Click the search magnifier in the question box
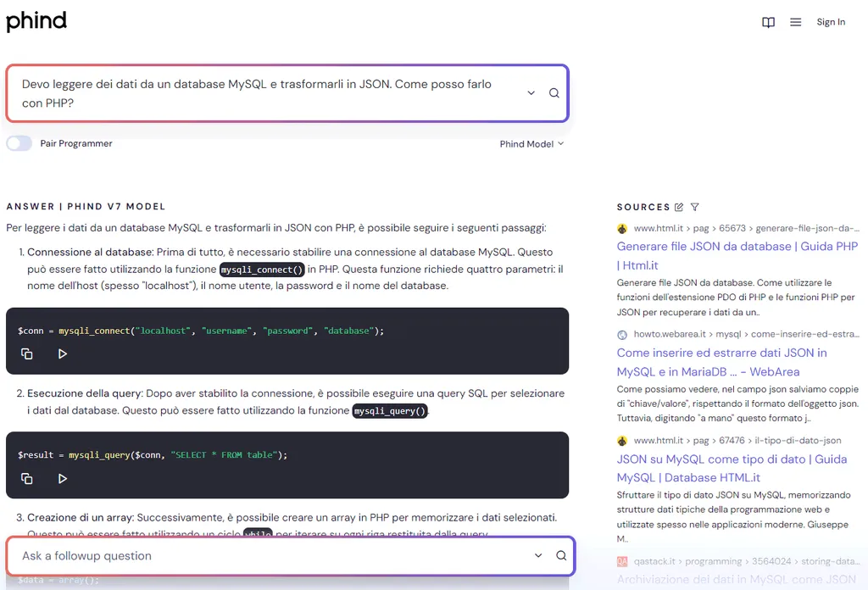868x590 pixels. pyautogui.click(x=554, y=92)
